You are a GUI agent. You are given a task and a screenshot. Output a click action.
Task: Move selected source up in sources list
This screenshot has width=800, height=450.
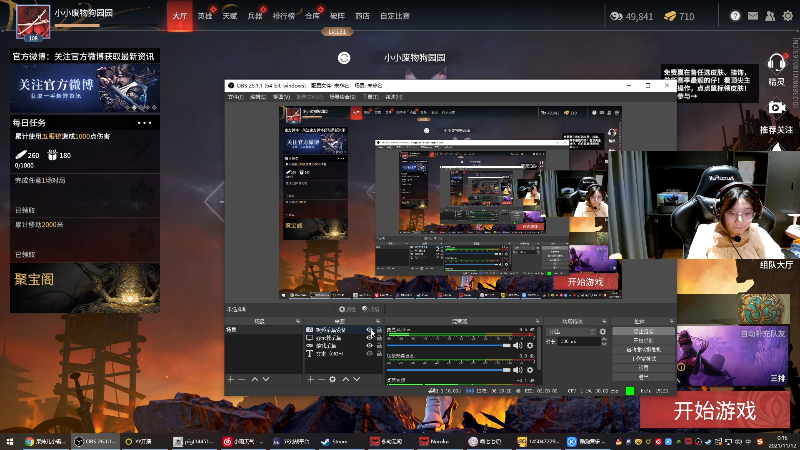(345, 379)
